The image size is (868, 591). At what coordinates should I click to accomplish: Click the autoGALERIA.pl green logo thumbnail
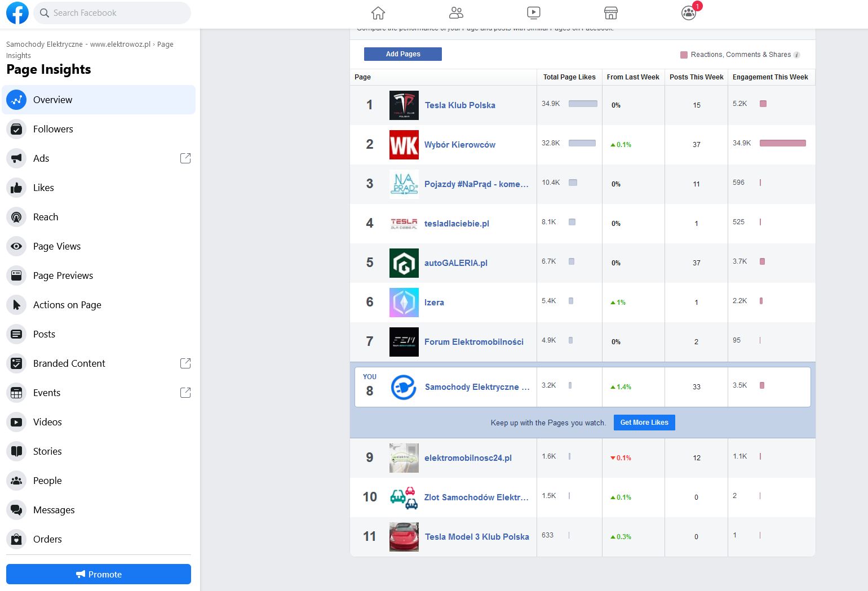point(404,263)
